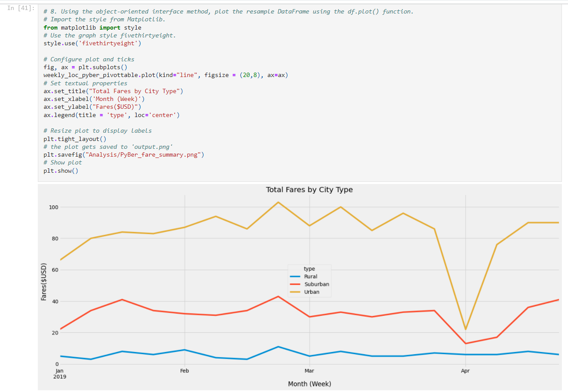
Task: Click the 'Month (Week)' x-axis label
Action: click(309, 384)
